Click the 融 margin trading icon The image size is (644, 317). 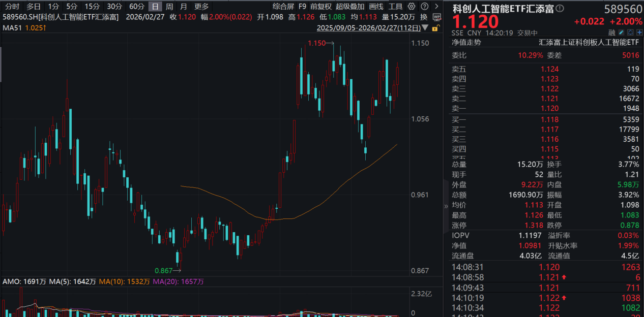612,33
